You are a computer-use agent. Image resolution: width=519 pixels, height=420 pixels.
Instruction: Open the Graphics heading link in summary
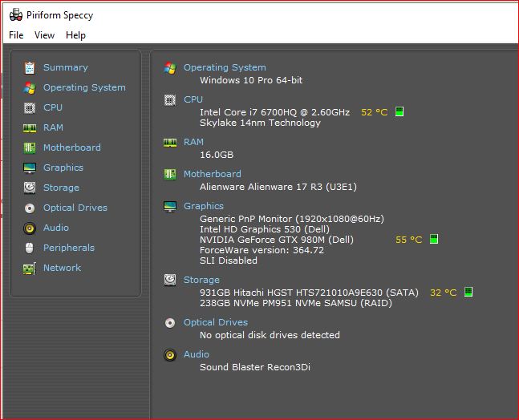point(204,206)
